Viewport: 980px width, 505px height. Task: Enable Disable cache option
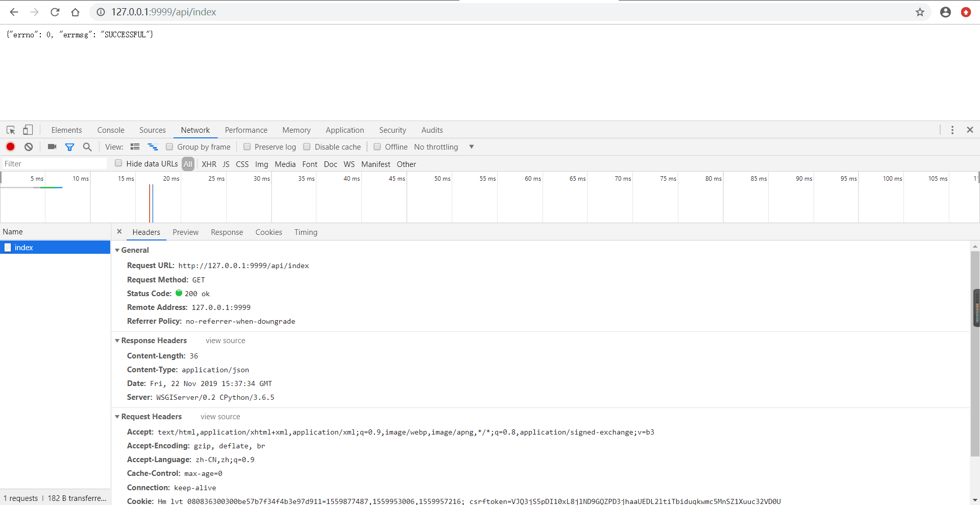[x=307, y=147]
